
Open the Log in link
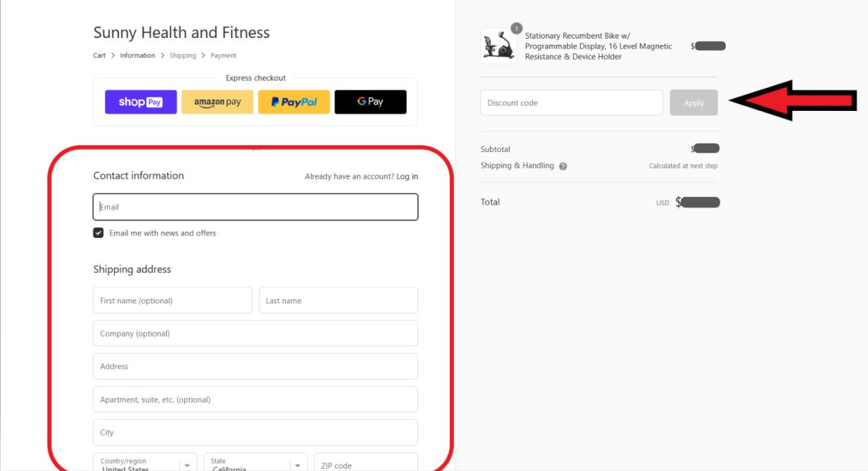(x=407, y=176)
